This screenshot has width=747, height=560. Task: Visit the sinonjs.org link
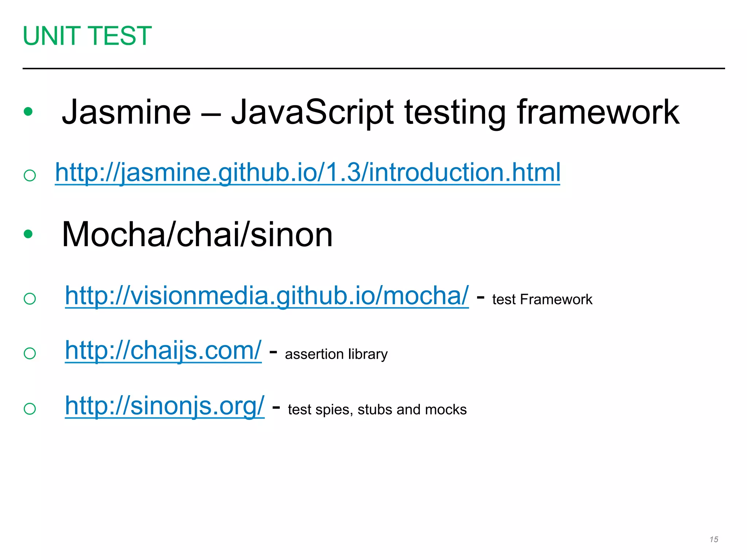point(165,406)
